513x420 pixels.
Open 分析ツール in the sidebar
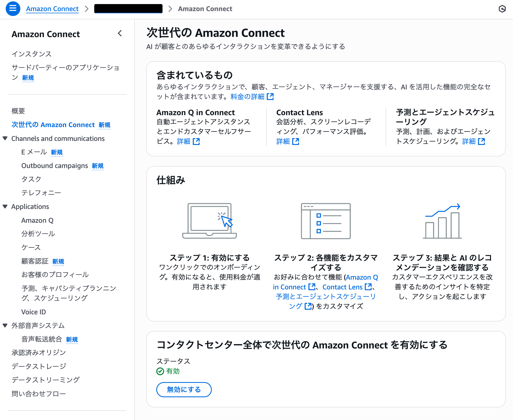click(x=38, y=234)
